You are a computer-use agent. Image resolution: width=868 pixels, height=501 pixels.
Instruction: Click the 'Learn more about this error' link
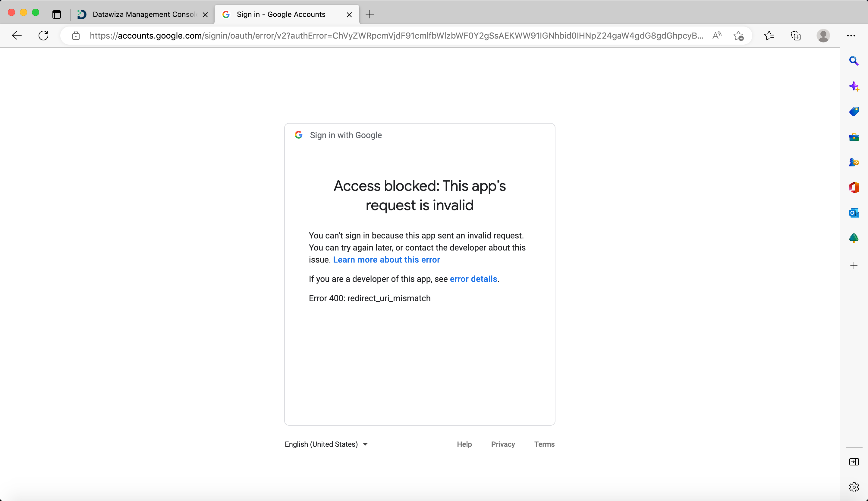point(386,260)
